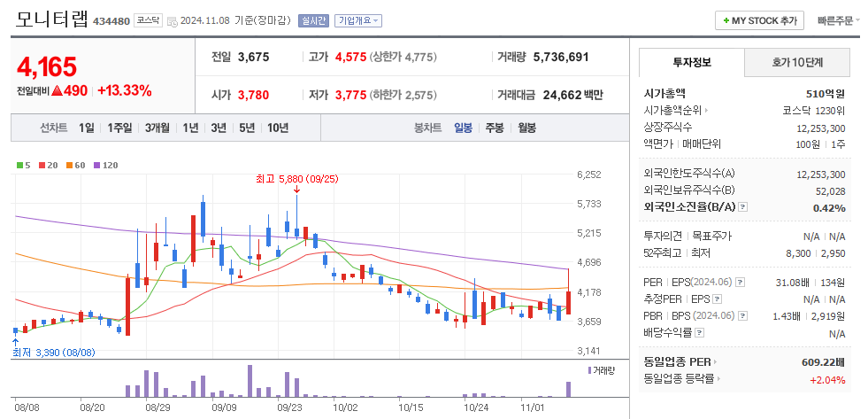Select the 일봉 candlestick chart
This screenshot has width=868, height=419.
point(463,128)
